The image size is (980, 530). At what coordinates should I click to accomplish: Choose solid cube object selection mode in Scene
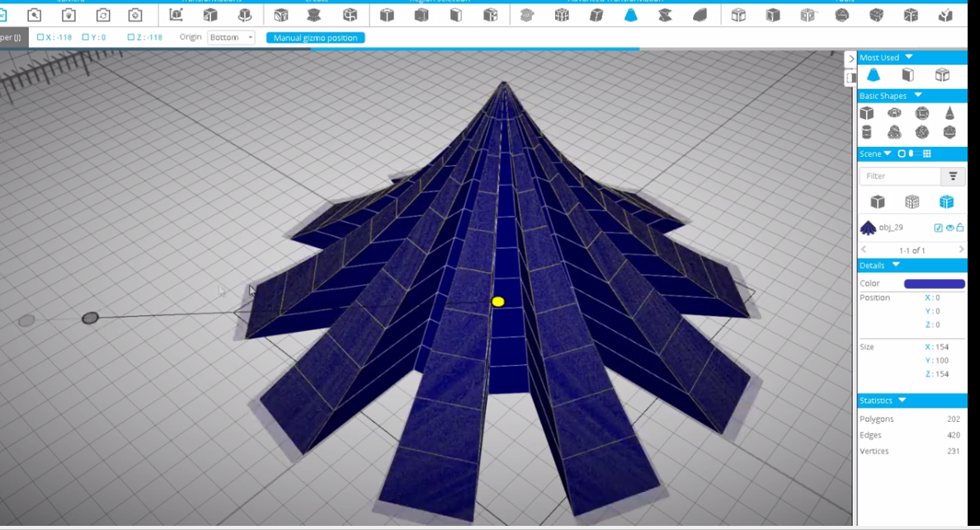pos(878,201)
